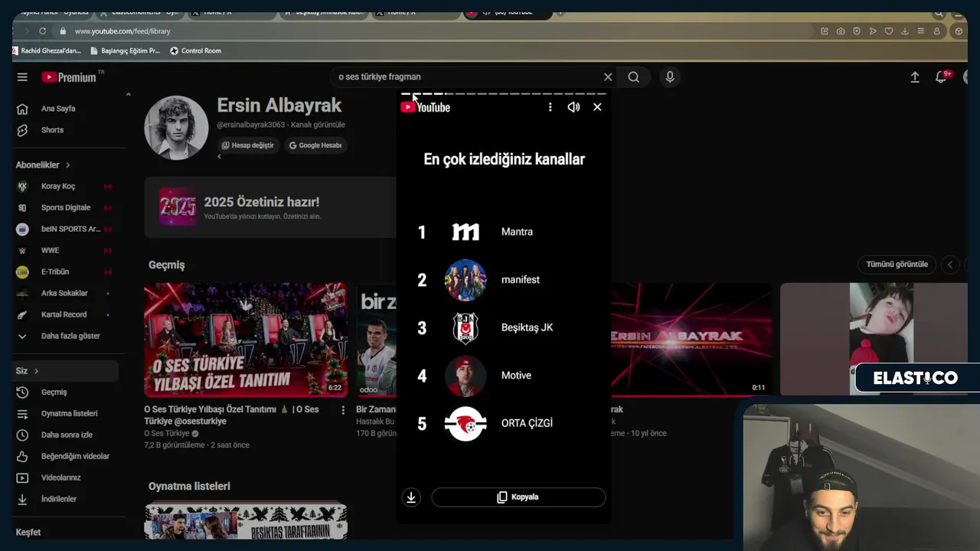The width and height of the screenshot is (980, 551).
Task: Open child photo video thumbnail
Action: click(x=874, y=339)
